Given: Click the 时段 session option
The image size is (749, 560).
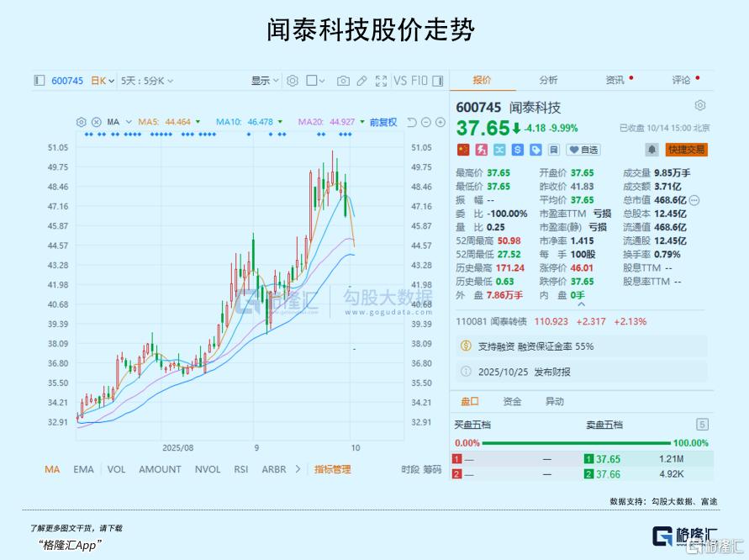Looking at the screenshot, I should [410, 469].
